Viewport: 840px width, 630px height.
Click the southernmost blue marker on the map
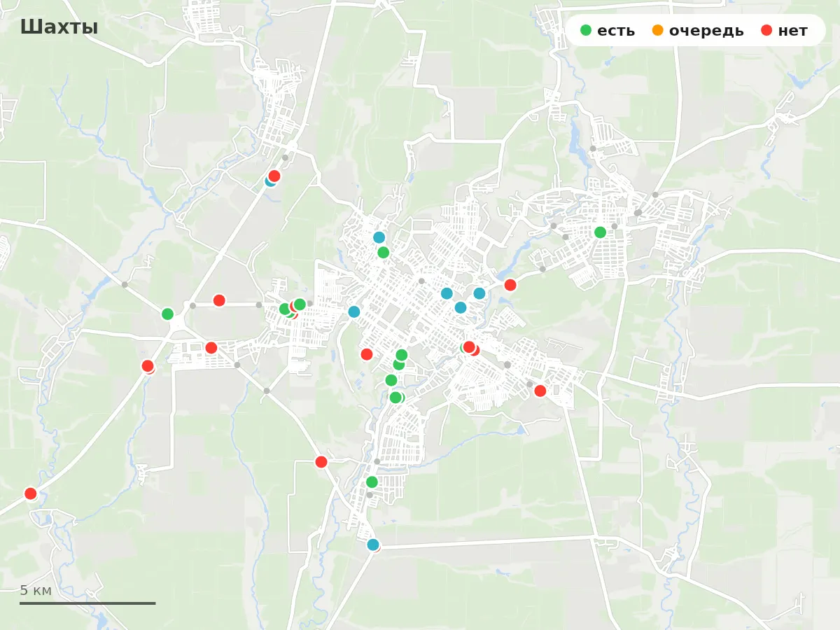(x=373, y=545)
